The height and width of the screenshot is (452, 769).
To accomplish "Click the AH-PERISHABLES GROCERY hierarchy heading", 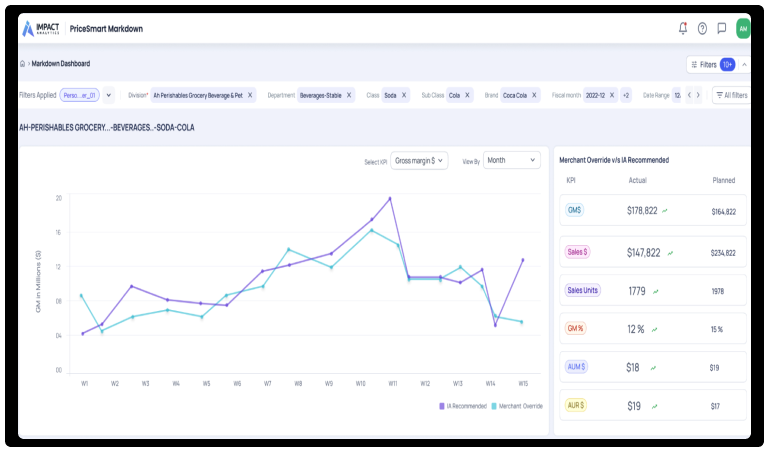I will tap(107, 127).
